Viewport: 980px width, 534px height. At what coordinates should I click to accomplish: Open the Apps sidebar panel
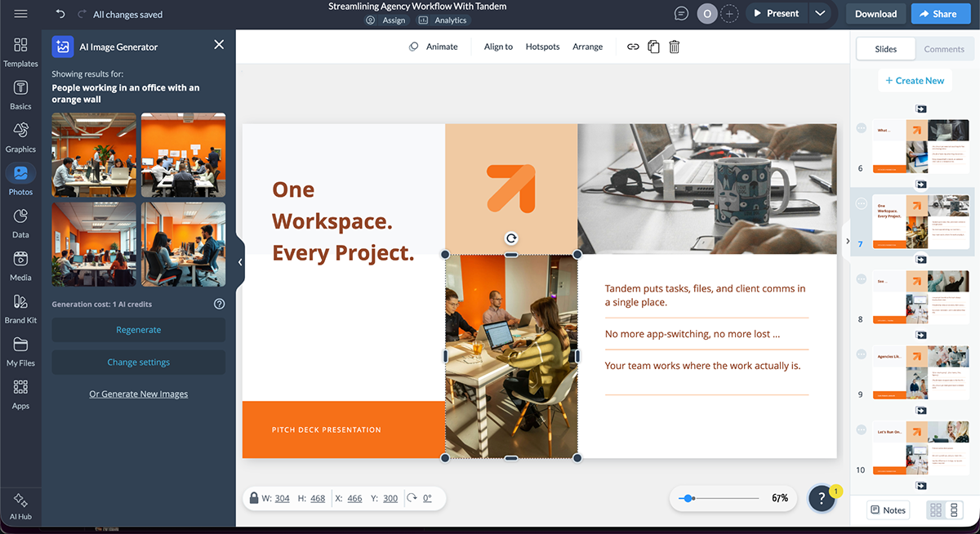pyautogui.click(x=20, y=394)
